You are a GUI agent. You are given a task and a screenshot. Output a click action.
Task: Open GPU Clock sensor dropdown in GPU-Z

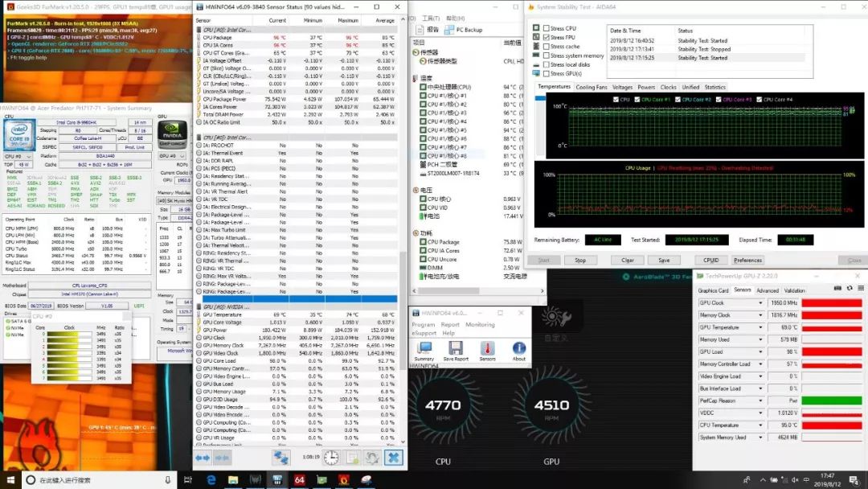(760, 303)
